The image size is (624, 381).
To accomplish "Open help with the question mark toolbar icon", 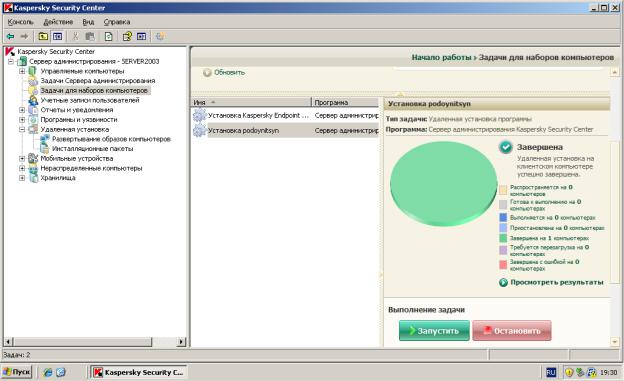I will (127, 37).
